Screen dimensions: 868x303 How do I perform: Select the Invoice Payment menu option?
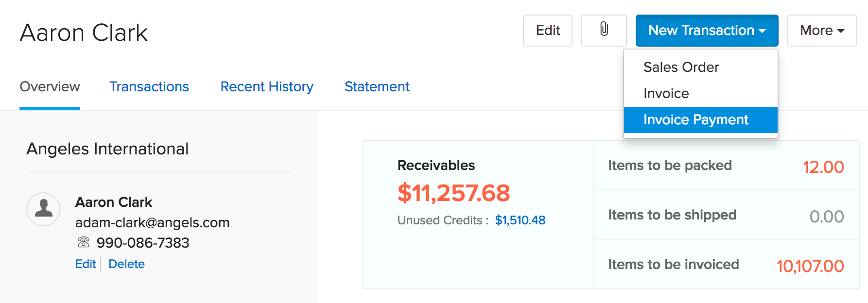click(695, 119)
